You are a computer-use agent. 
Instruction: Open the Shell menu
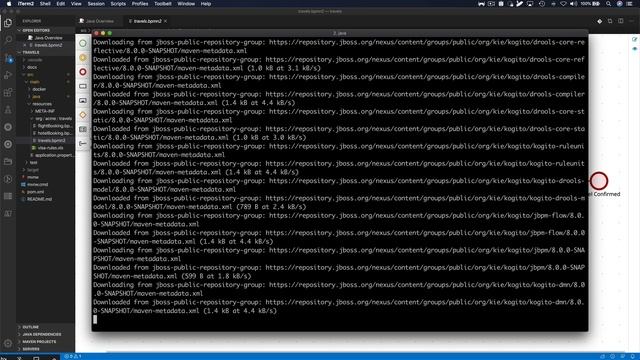tap(45, 4)
